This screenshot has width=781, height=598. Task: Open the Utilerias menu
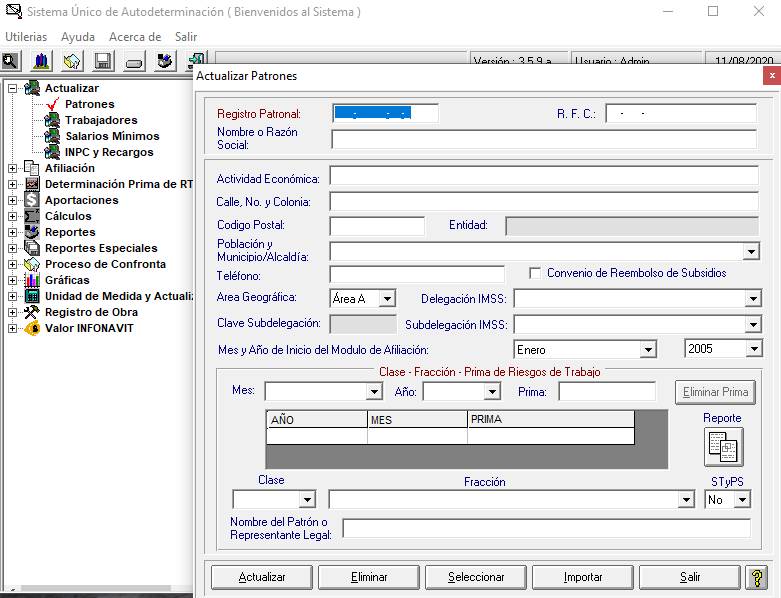pos(26,37)
